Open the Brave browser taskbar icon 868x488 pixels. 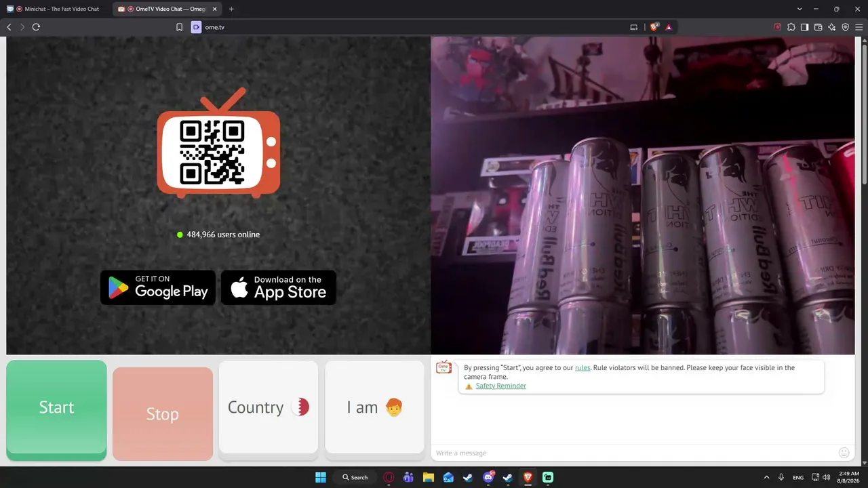[x=528, y=477]
